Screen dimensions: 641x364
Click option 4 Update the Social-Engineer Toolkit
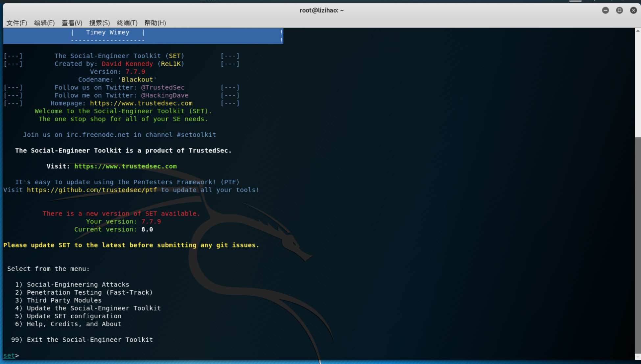click(x=88, y=308)
